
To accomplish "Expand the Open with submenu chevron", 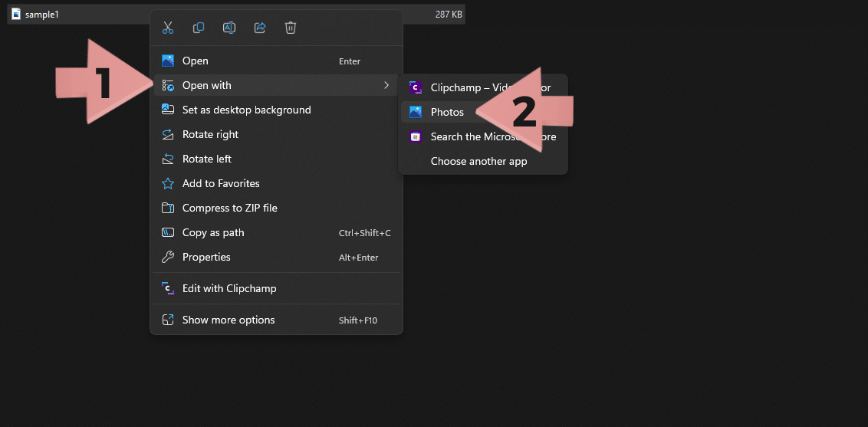I will pyautogui.click(x=386, y=85).
